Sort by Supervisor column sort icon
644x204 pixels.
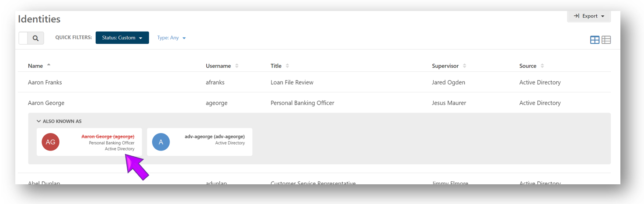tap(464, 66)
